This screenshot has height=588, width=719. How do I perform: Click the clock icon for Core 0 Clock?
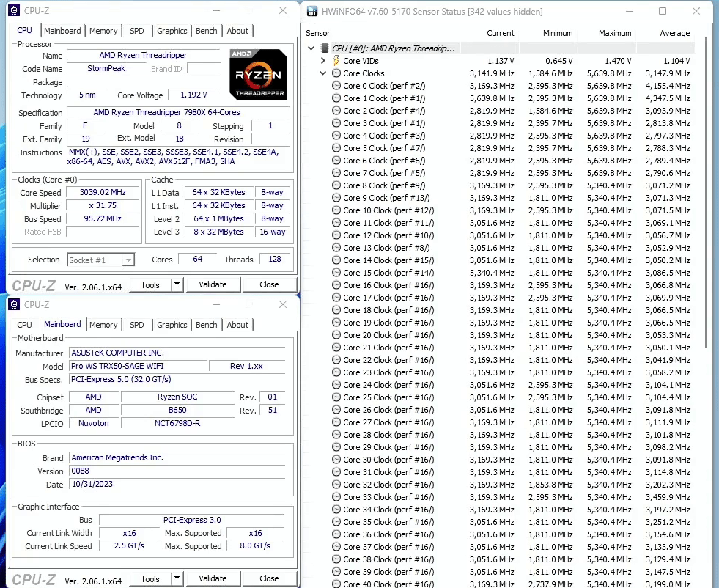[x=336, y=85]
